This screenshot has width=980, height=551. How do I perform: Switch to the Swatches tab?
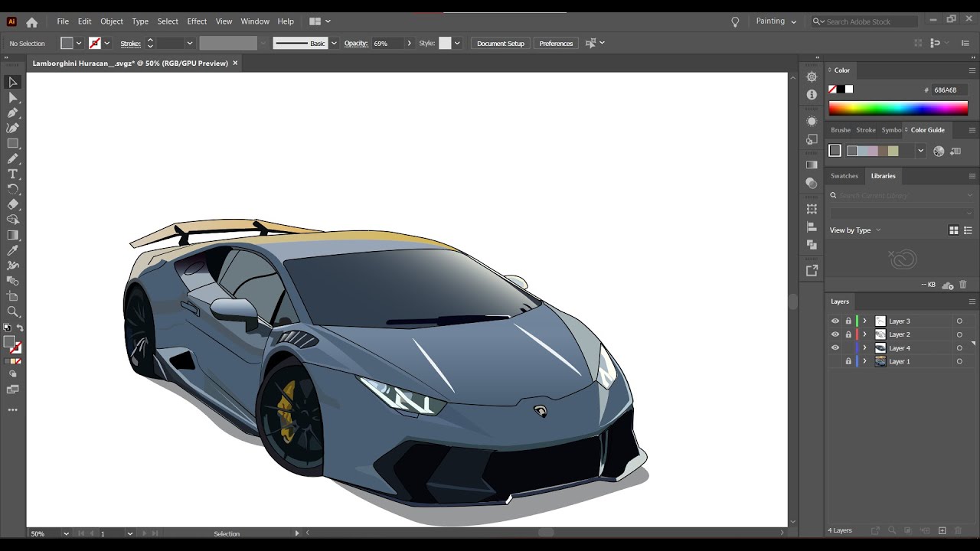click(x=844, y=176)
